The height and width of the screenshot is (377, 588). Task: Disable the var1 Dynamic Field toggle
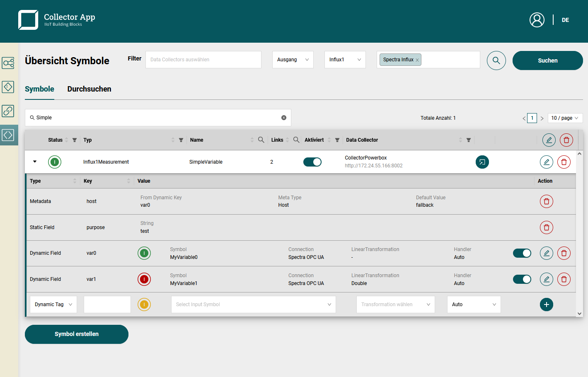pyautogui.click(x=522, y=279)
